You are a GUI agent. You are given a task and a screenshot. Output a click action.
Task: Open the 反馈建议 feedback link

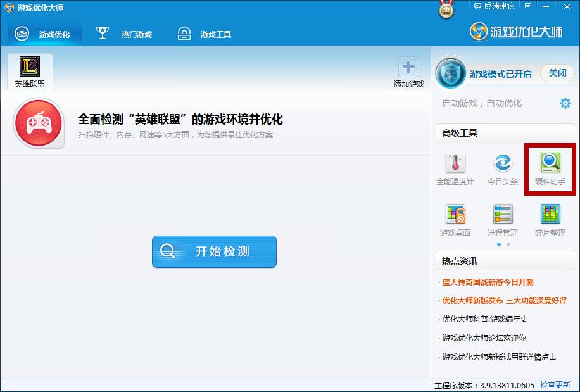[x=493, y=6]
